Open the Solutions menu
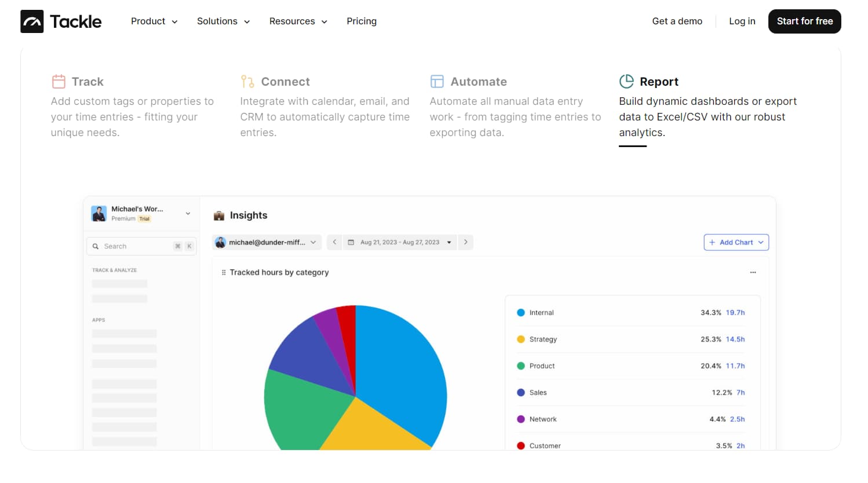This screenshot has height=483, width=868. click(x=223, y=21)
